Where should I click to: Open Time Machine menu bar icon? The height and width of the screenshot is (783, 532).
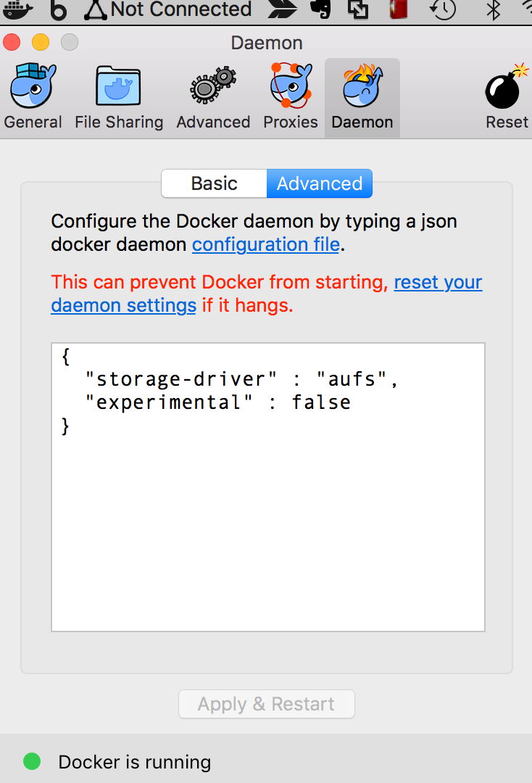[443, 9]
